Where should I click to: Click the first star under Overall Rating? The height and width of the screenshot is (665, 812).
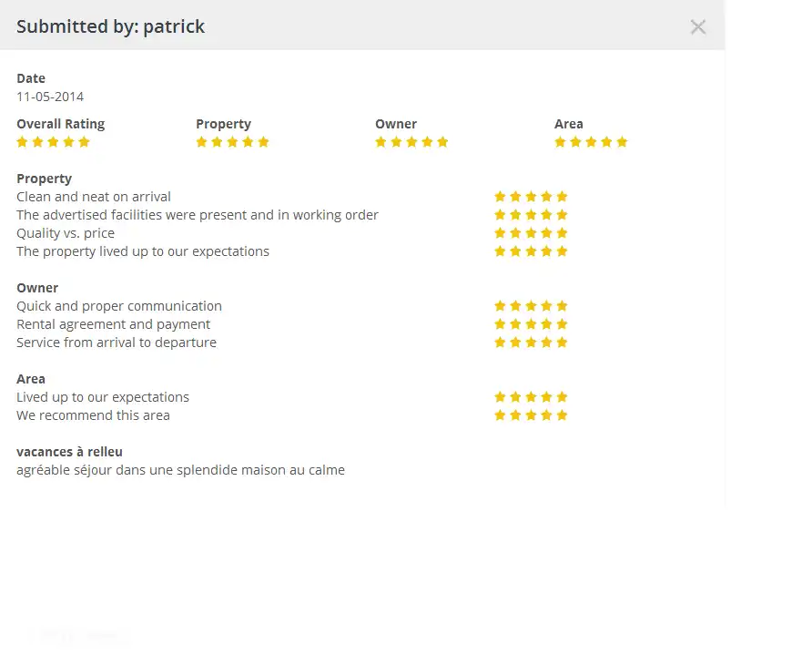click(x=23, y=142)
